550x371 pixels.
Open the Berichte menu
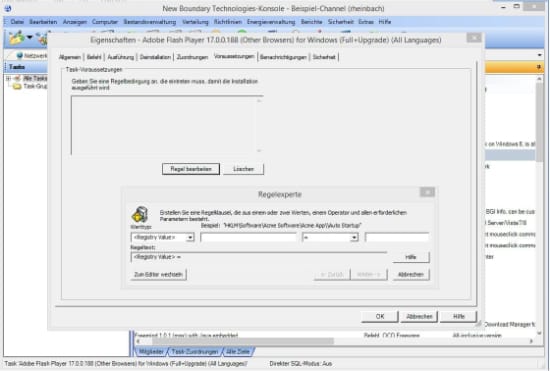click(x=311, y=22)
